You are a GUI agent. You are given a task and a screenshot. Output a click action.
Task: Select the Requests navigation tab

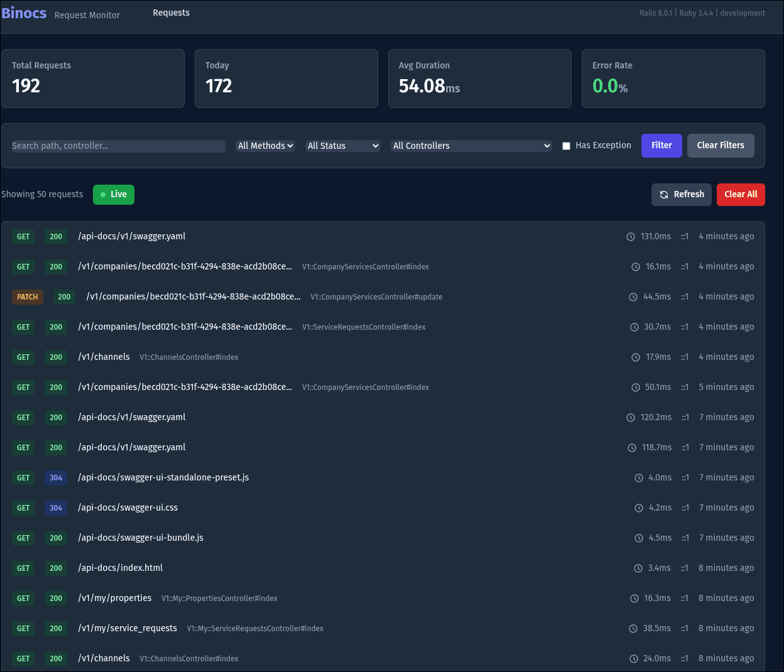coord(171,13)
